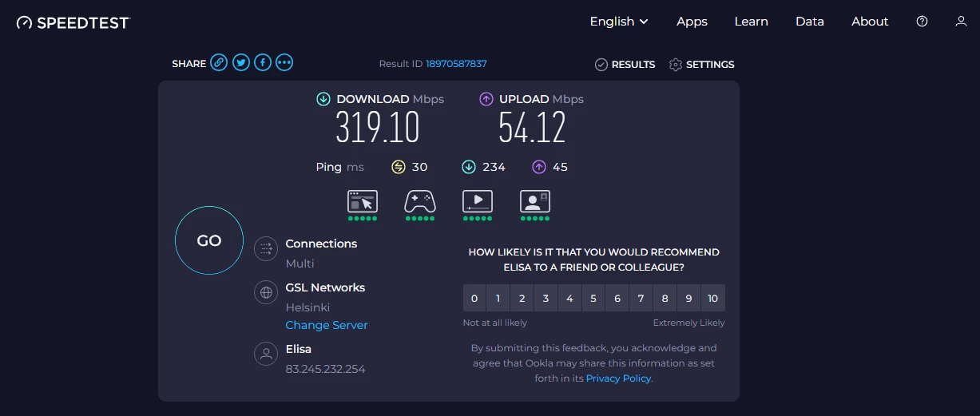Click the gaming controller icon
Viewport: 980px width, 416px height.
[x=420, y=201]
